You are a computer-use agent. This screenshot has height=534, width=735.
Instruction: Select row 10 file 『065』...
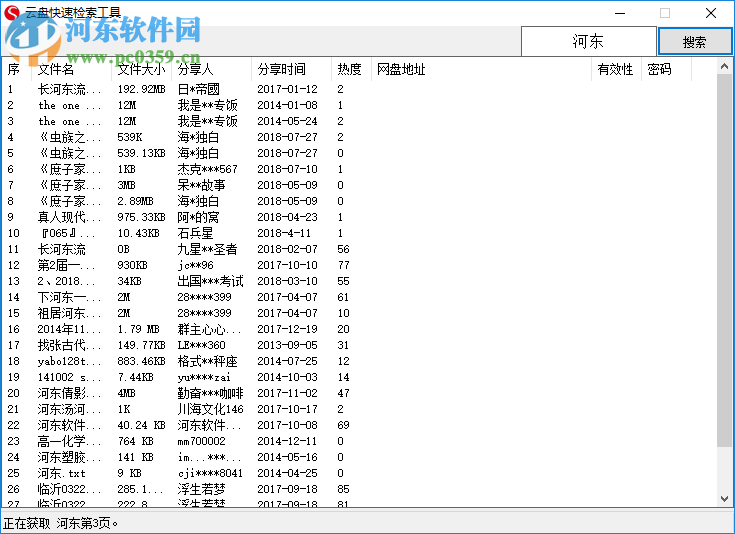[x=359, y=233]
